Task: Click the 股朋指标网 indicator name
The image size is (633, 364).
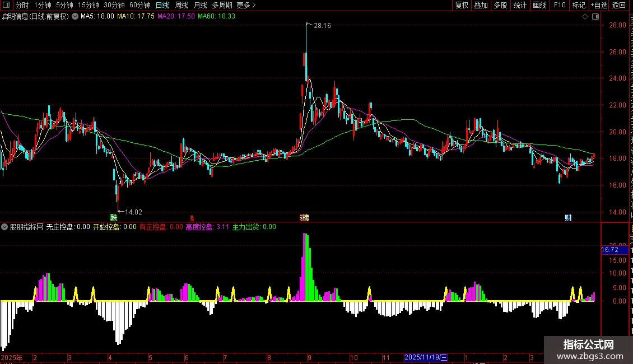Action: [x=27, y=227]
